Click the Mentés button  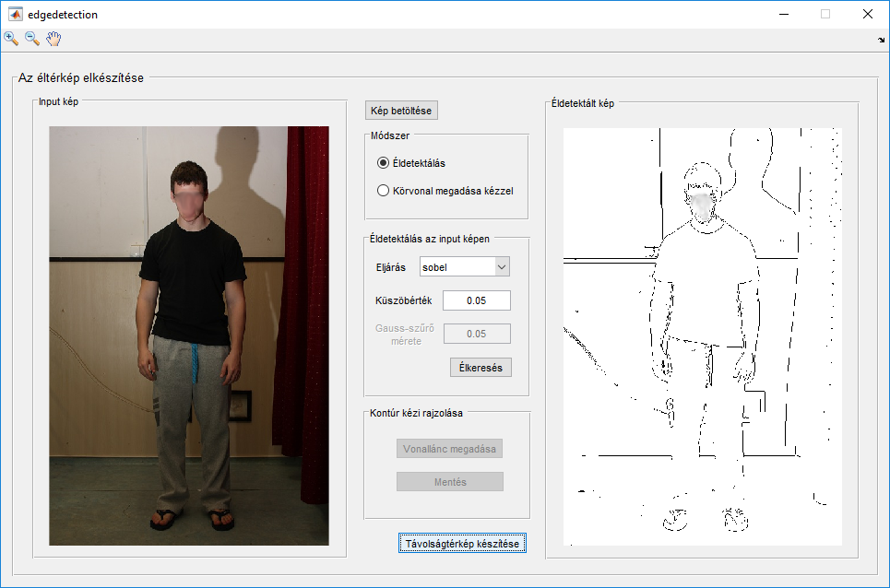(x=450, y=482)
